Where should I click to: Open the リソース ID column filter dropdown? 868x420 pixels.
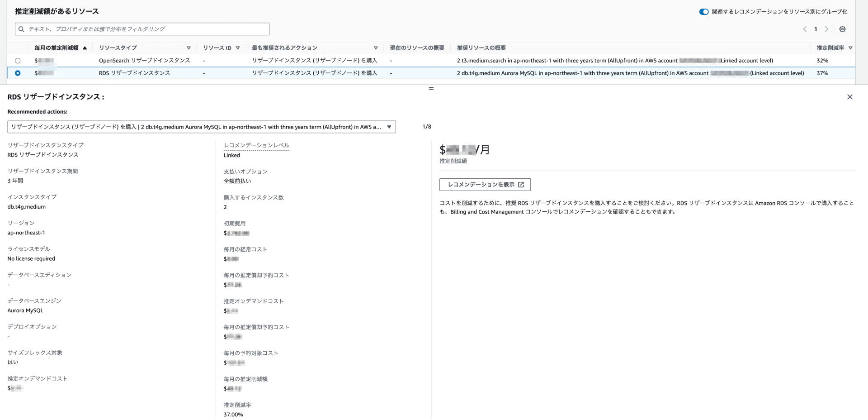click(238, 48)
